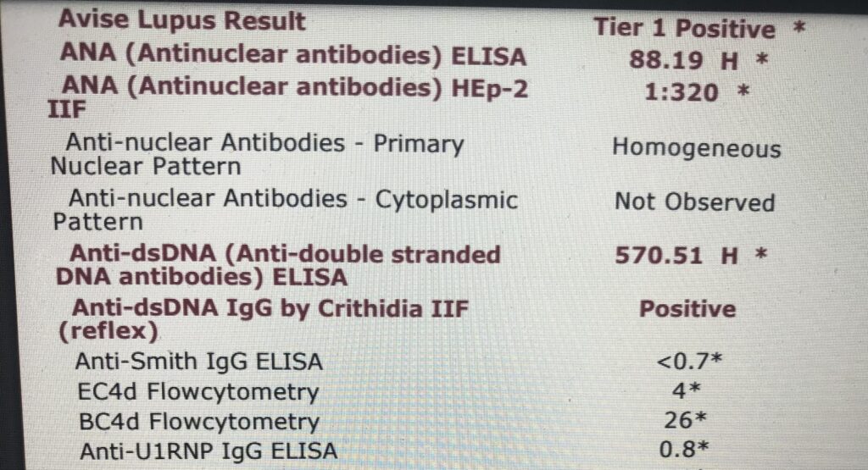
Task: Select the Tier 1 Positive result value
Action: (x=685, y=29)
